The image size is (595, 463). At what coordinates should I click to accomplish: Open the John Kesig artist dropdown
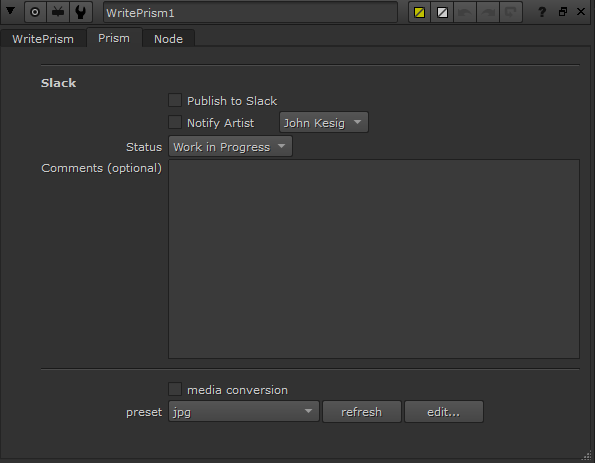coord(324,122)
